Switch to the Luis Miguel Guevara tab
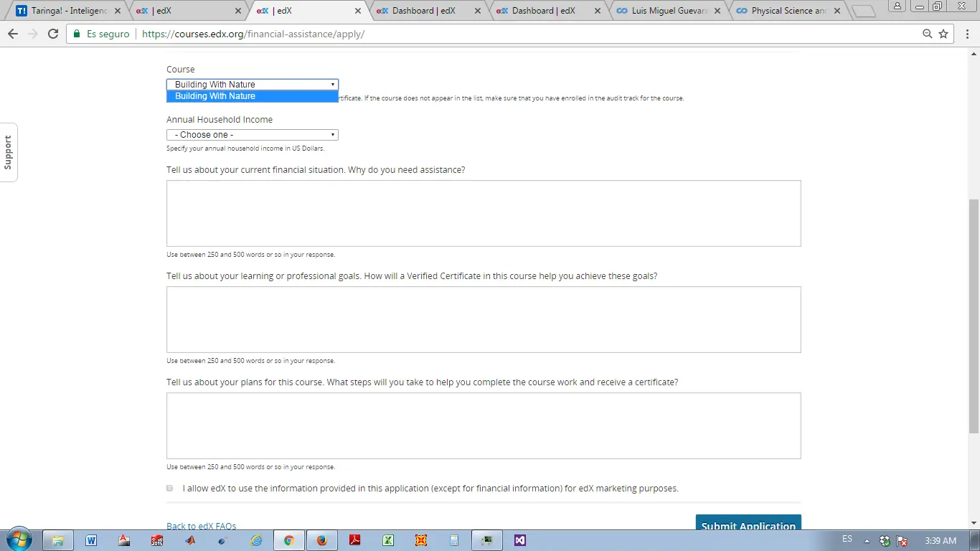 point(669,11)
